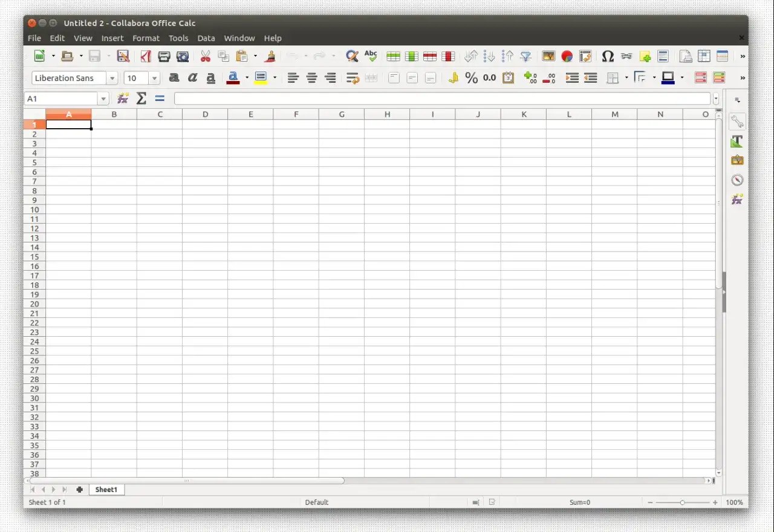774x532 pixels.
Task: Add a new sheet with the plus button
Action: point(79,490)
